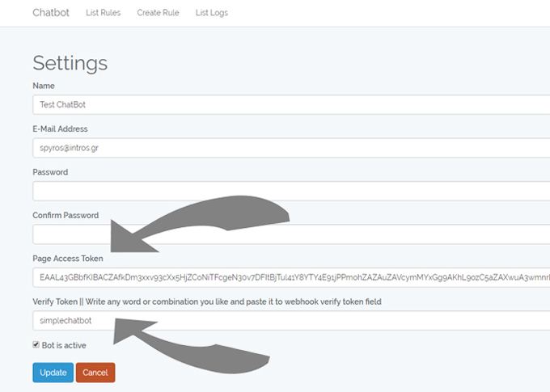Click the Verify Token instruction label
Viewport: 550px width, 392px height.
tap(207, 301)
